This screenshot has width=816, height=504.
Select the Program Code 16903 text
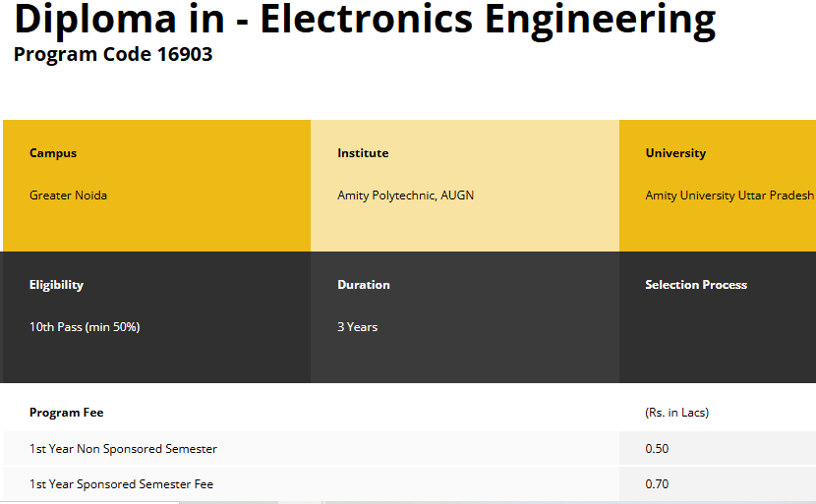pyautogui.click(x=113, y=54)
